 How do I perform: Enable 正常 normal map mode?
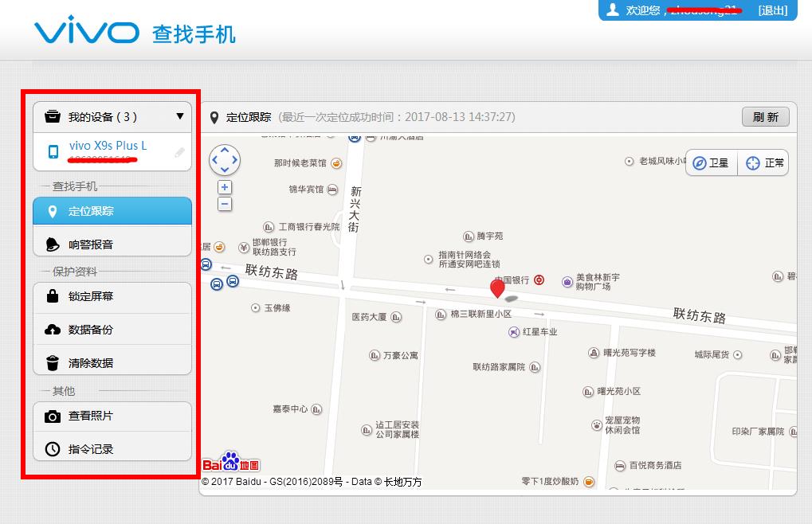(x=763, y=162)
